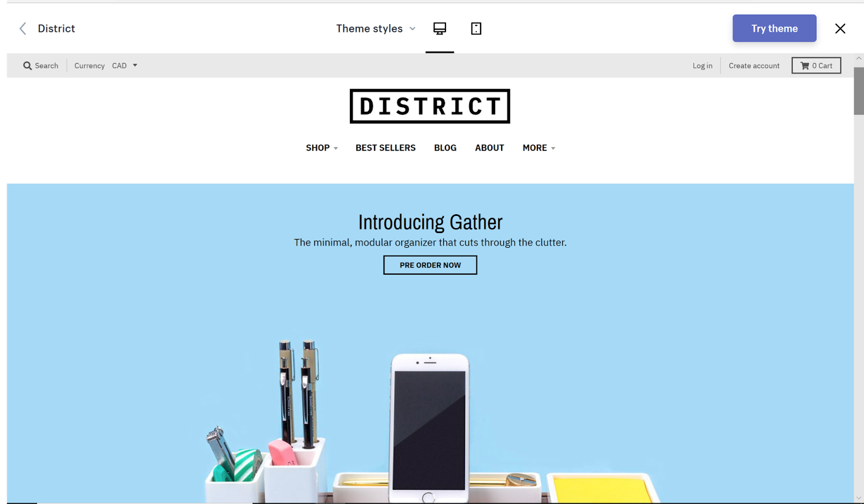864x504 pixels.
Task: Close the theme preview with X
Action: (x=840, y=29)
